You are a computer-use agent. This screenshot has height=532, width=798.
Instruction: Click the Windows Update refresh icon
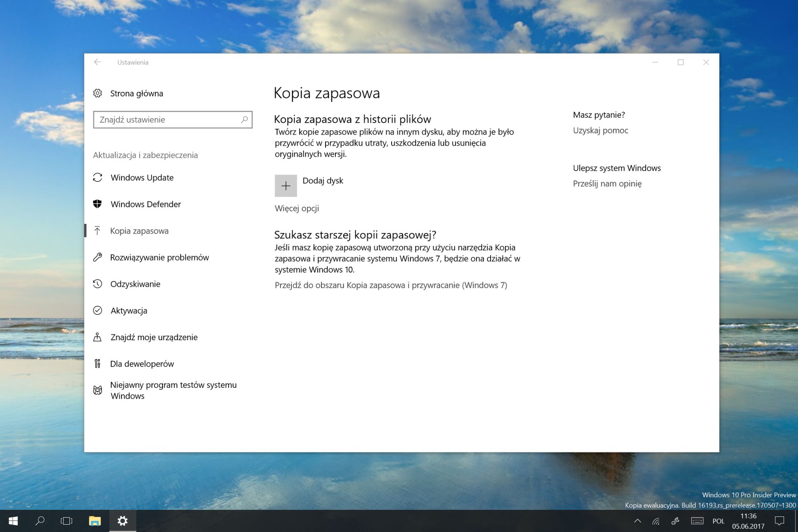coord(97,178)
